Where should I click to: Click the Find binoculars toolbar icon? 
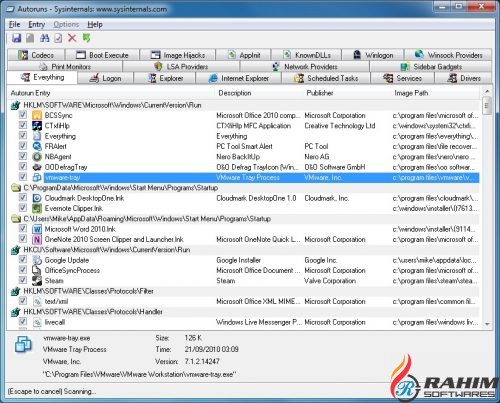(44, 38)
